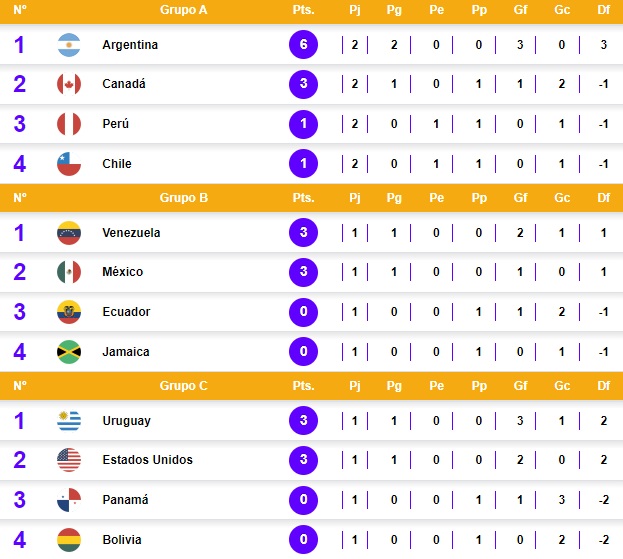The height and width of the screenshot is (559, 623).
Task: Click the Panamá flag icon
Action: 69,500
